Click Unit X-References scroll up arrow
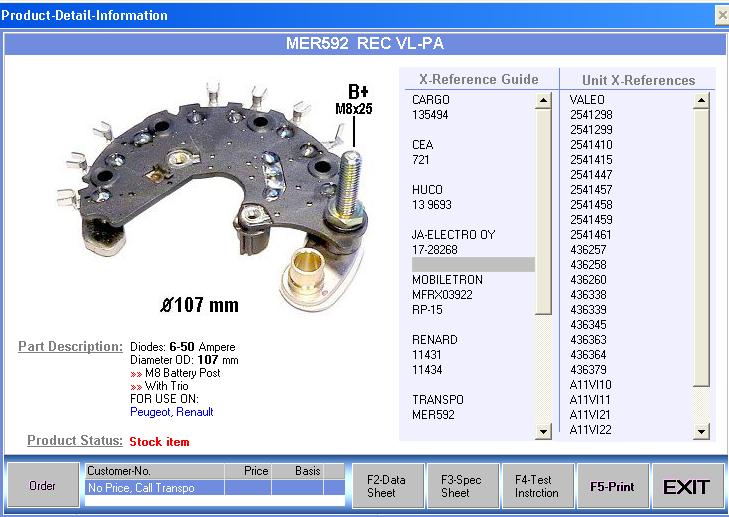The width and height of the screenshot is (729, 517). 701,100
